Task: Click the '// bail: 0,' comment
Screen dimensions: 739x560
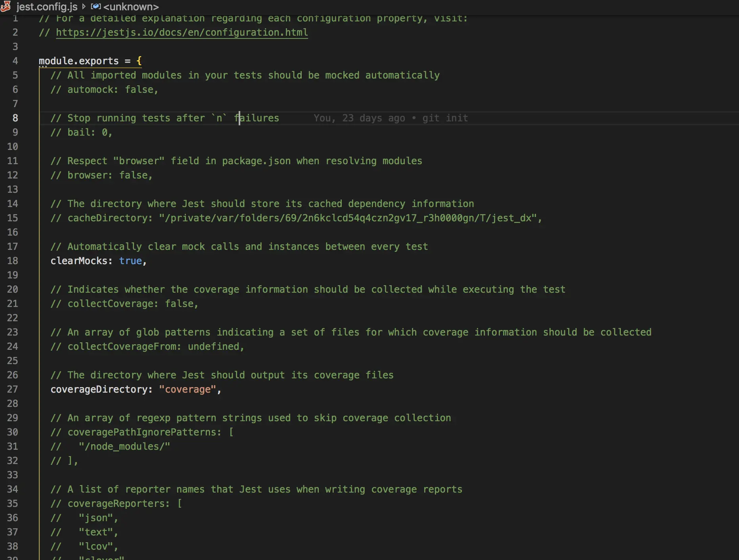Action: [81, 132]
